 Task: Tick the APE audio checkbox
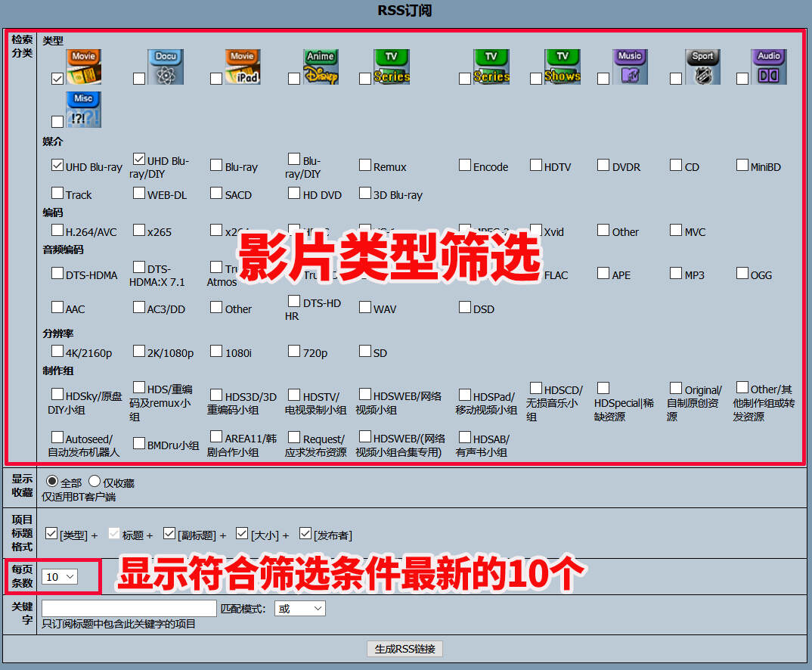[603, 274]
